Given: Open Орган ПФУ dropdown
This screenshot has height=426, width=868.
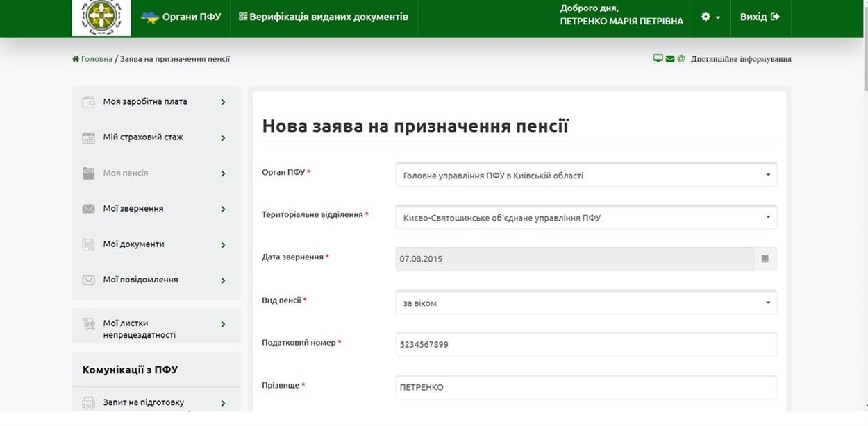Looking at the screenshot, I should pyautogui.click(x=586, y=175).
